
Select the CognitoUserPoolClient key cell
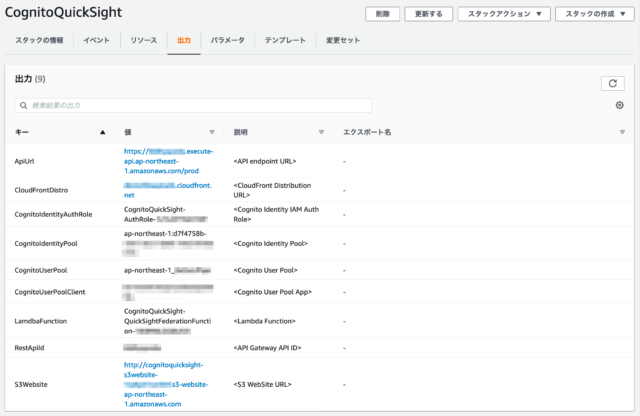[50, 292]
